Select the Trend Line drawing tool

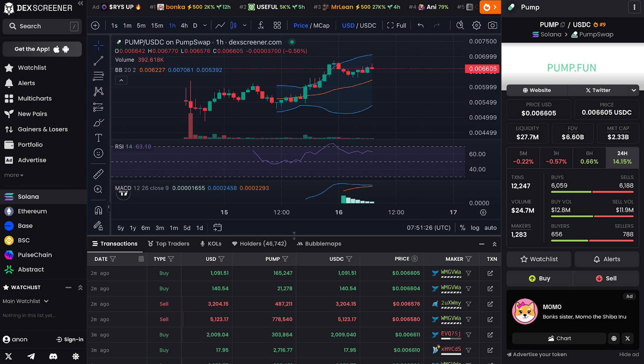[98, 60]
